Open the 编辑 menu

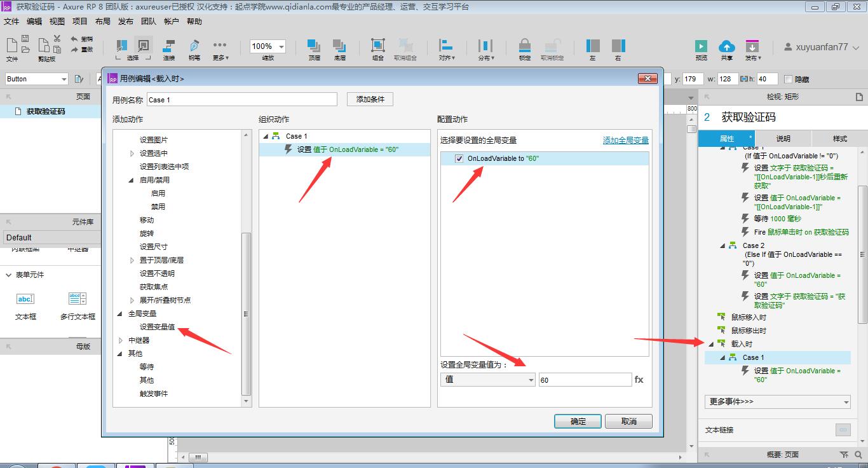point(34,22)
